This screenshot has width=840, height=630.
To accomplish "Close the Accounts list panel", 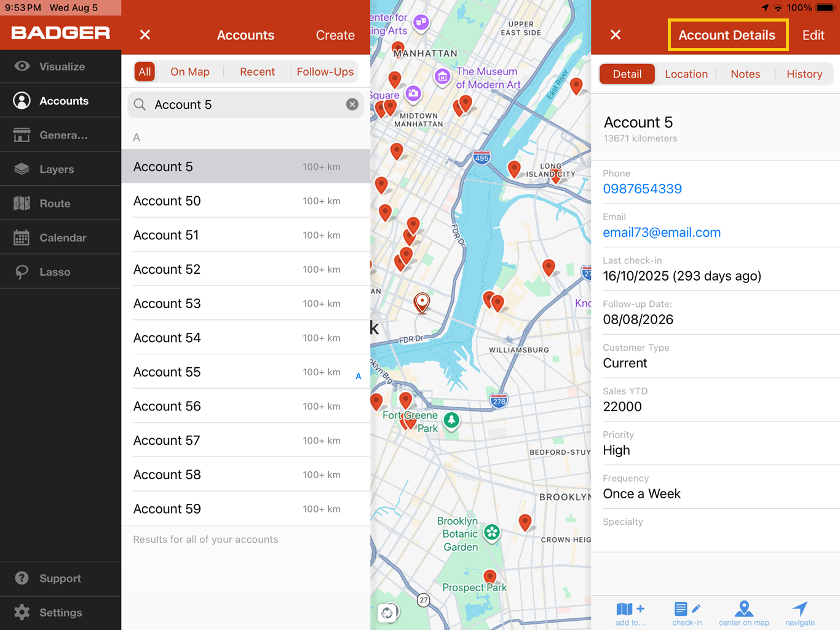I will [145, 35].
